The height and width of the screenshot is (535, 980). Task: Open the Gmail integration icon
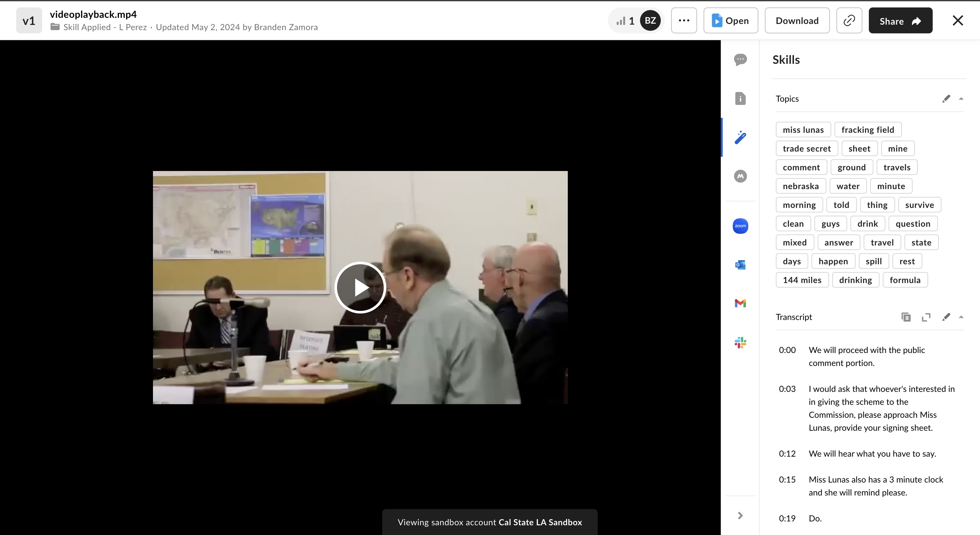(x=740, y=303)
